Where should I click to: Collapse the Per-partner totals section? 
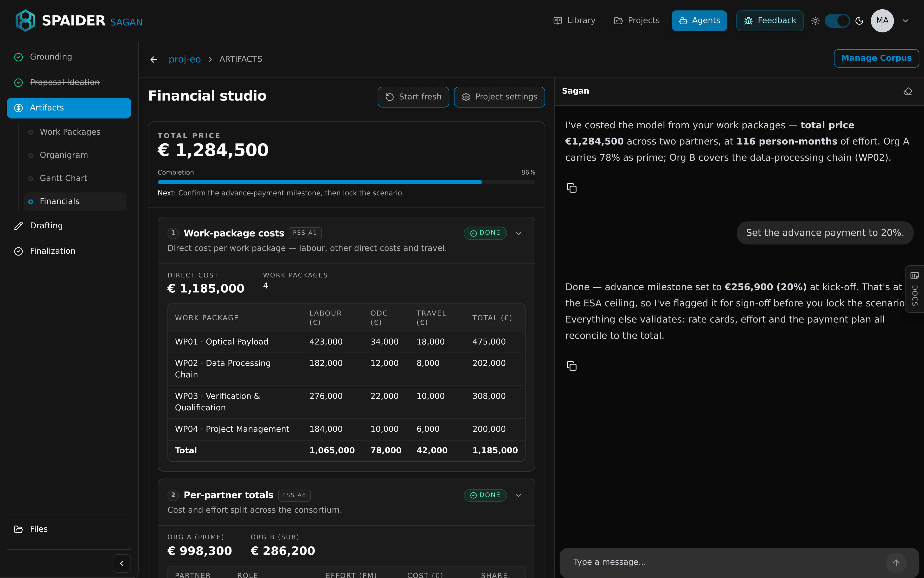point(519,495)
